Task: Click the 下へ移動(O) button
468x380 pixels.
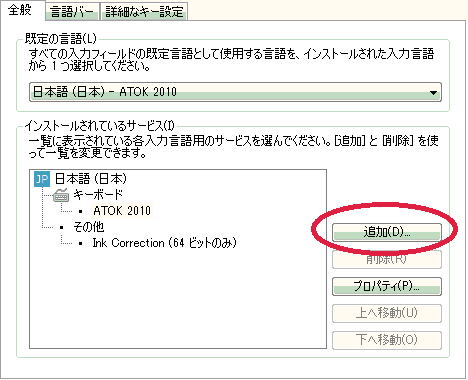Action: pyautogui.click(x=387, y=340)
